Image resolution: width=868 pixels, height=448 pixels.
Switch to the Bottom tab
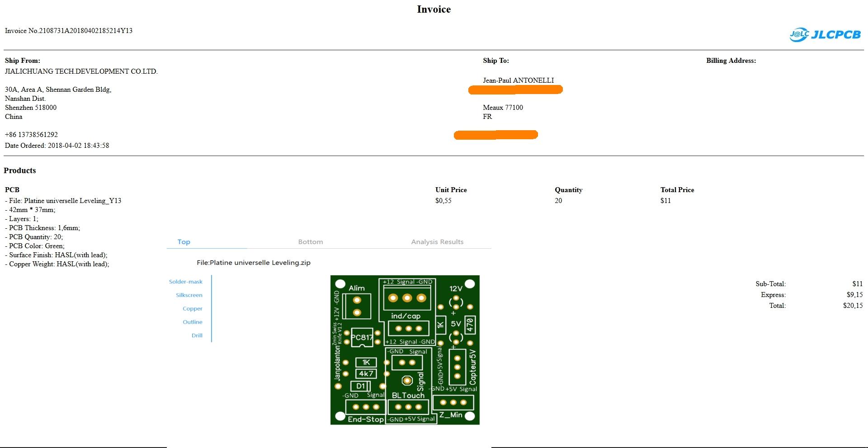click(311, 242)
